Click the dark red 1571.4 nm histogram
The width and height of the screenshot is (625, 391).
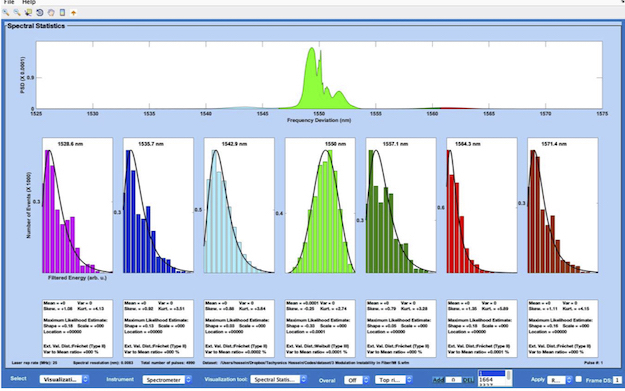[563, 205]
